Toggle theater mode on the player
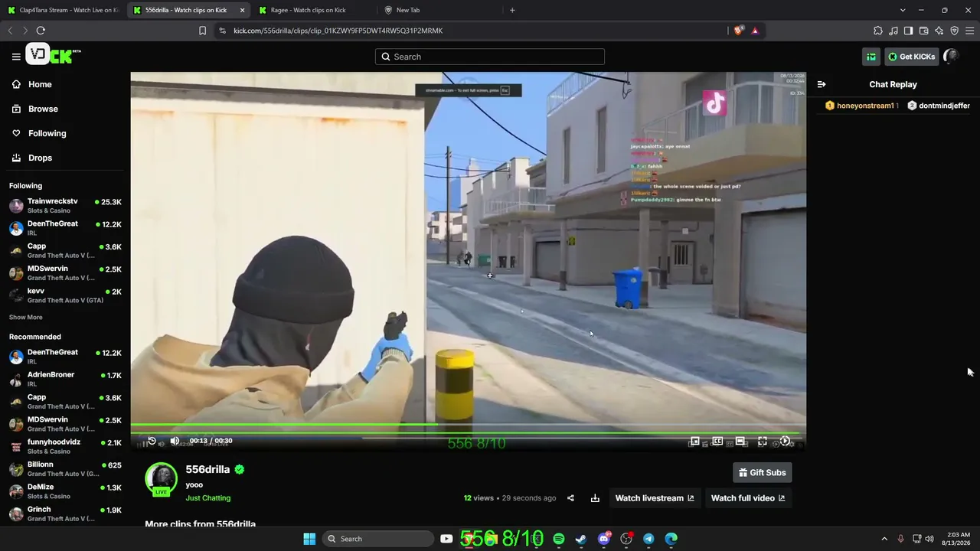 (740, 442)
